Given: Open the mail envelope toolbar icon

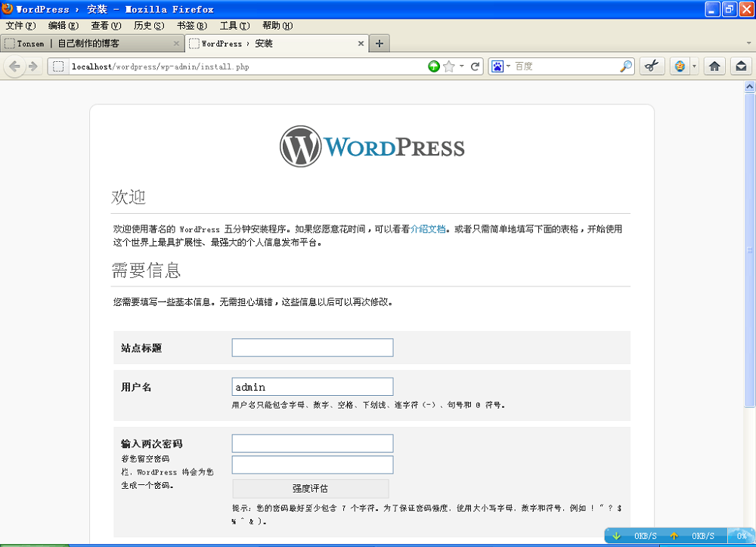Looking at the screenshot, I should coord(741,66).
